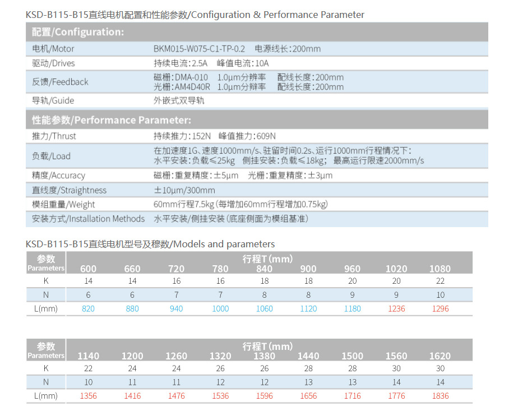Click the '行程T(mm)' header in first table

pyautogui.click(x=268, y=259)
